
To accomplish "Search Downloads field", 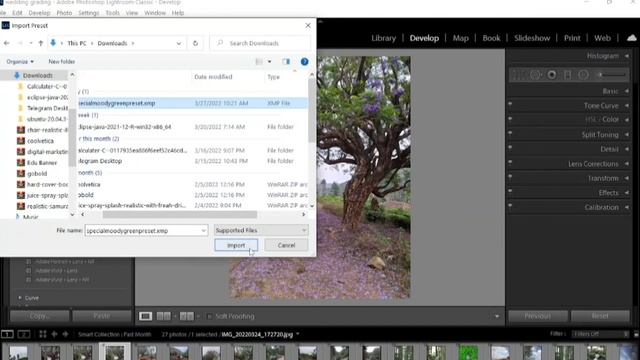I will 260,43.
